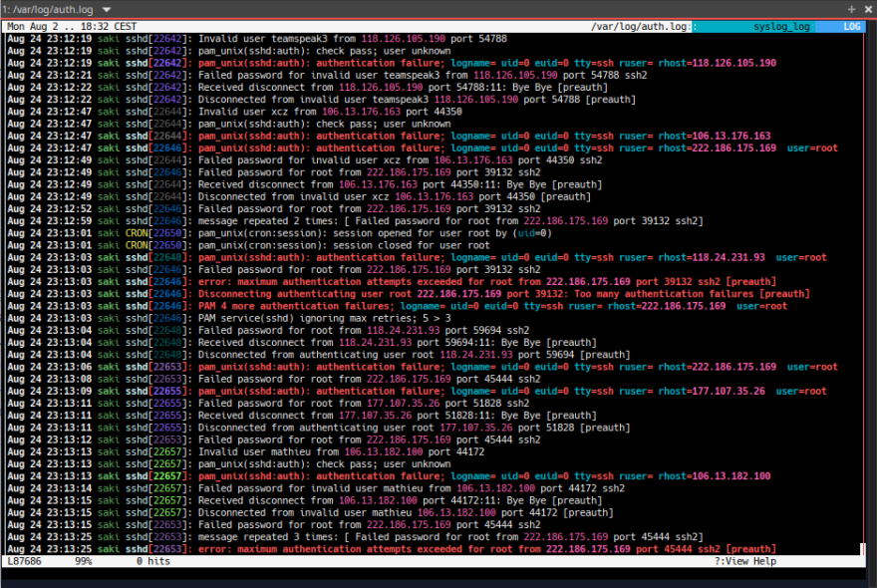Select line 'Failed password for invalid user teamspeak3'
The image size is (877, 588).
point(327,75)
